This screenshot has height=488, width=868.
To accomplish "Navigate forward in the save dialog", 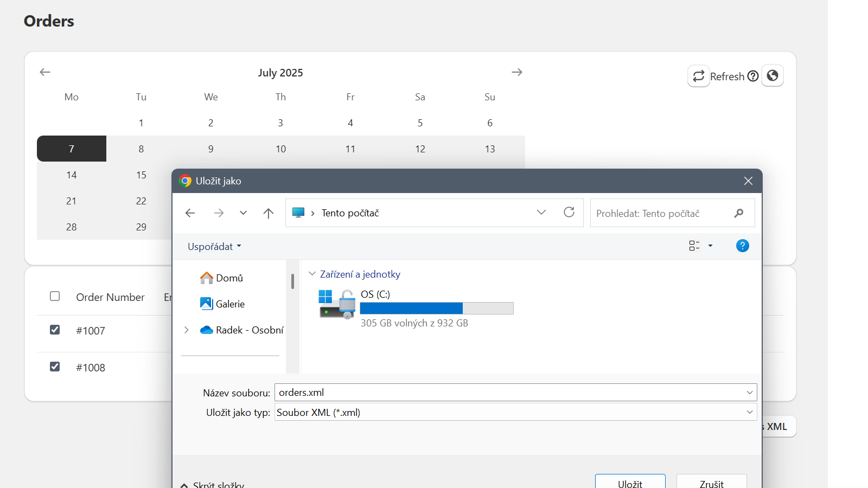I will [x=219, y=213].
